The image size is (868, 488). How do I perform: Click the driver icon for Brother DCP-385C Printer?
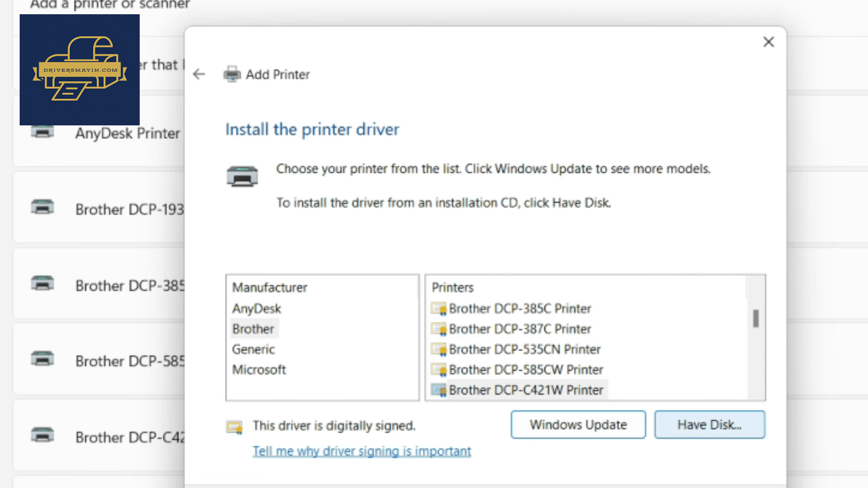(439, 309)
